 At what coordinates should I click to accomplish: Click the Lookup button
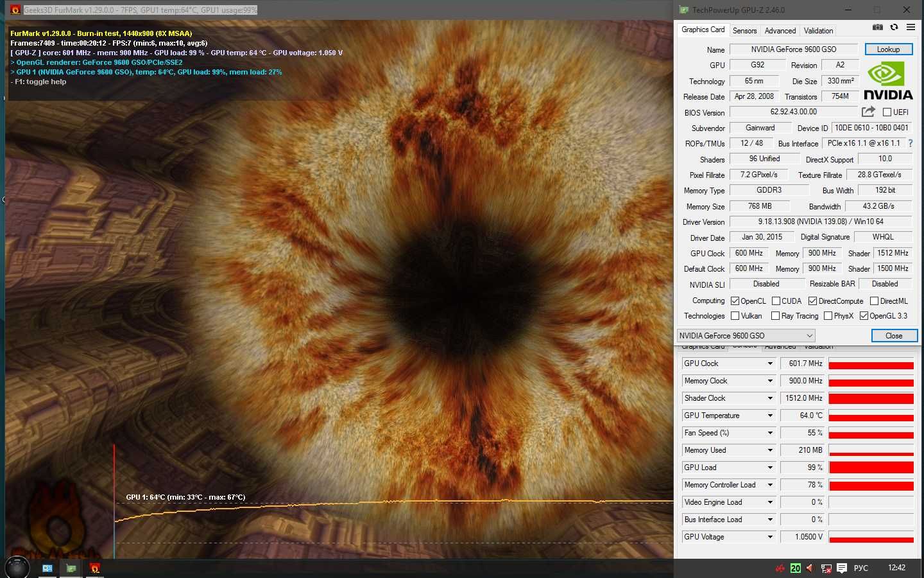click(888, 49)
